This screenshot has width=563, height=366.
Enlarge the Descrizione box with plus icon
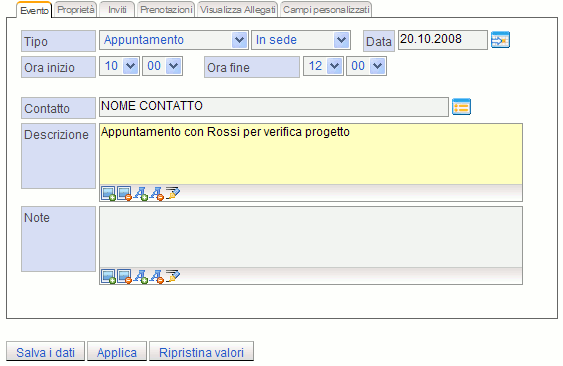(x=108, y=194)
